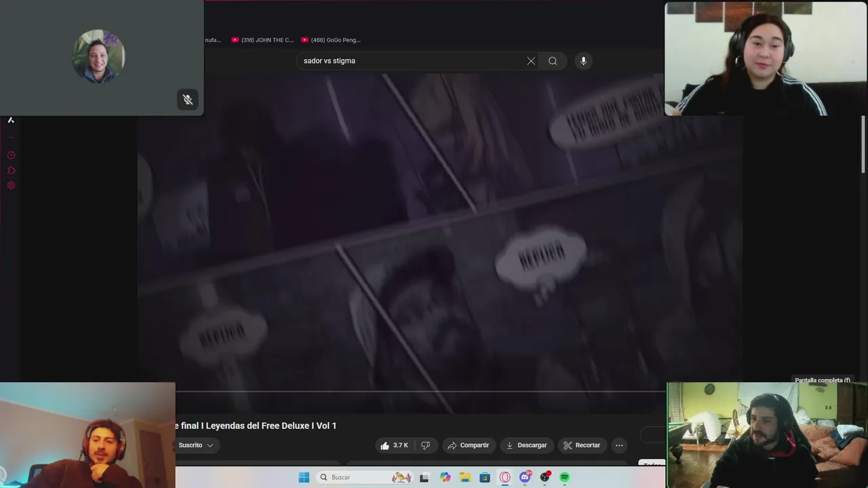Open the Settings gear icon in sidebar

11,185
